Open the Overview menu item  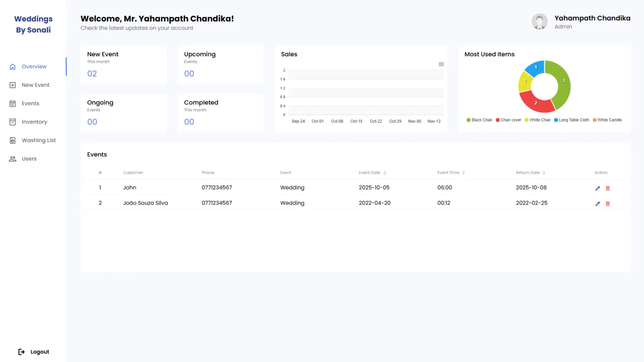click(x=34, y=67)
